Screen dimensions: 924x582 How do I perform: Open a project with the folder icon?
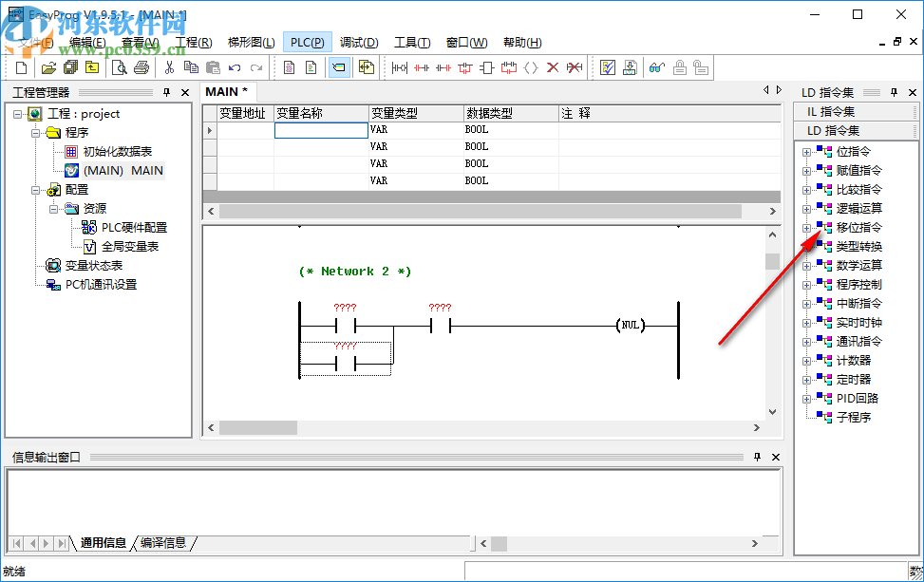pos(49,67)
